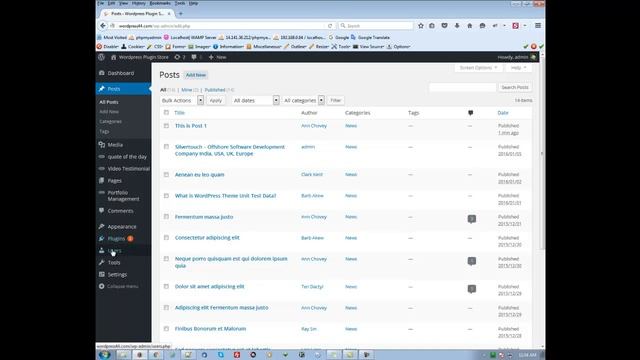Click the Apply bulk action button

(216, 100)
